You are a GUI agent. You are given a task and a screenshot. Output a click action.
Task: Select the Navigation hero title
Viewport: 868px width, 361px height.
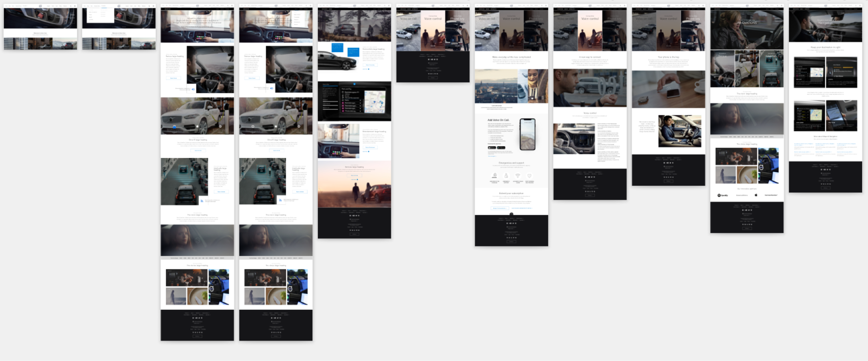[x=825, y=23]
